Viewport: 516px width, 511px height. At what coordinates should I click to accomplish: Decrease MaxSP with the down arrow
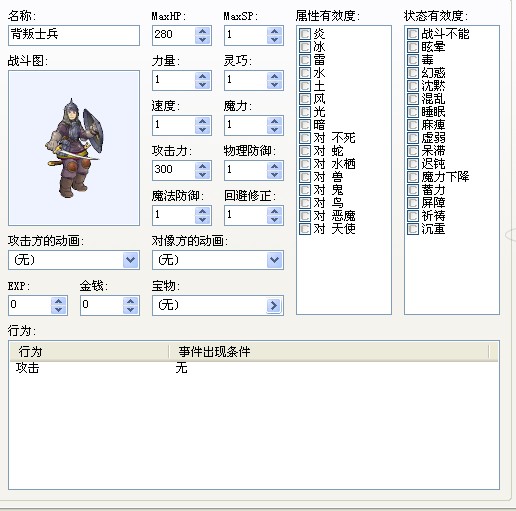click(x=274, y=40)
